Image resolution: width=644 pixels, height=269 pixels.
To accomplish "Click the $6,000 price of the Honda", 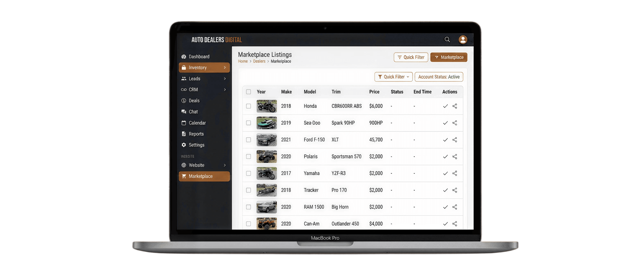I will 376,106.
